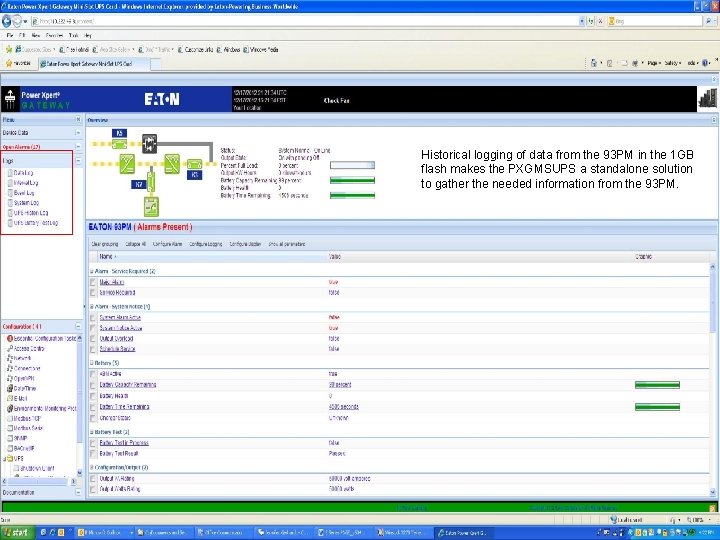Click Configure Alarm in the toolbar
This screenshot has width=720, height=540.
tap(168, 244)
